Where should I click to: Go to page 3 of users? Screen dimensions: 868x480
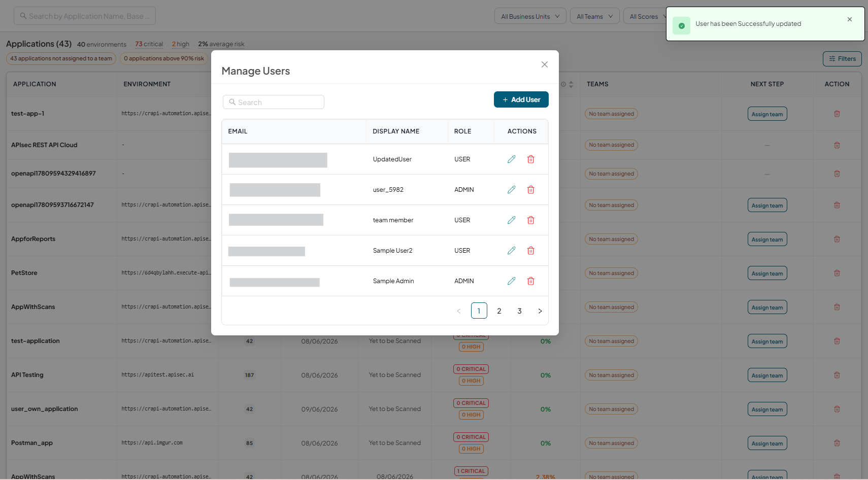[519, 311]
